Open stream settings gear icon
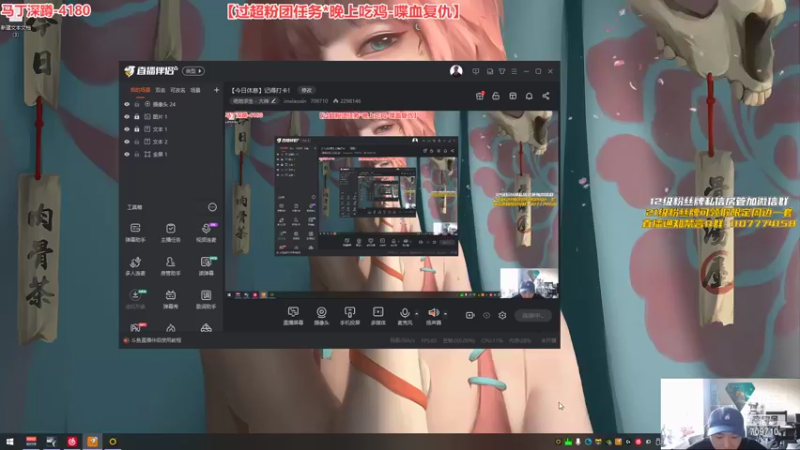This screenshot has height=450, width=800. (x=502, y=315)
